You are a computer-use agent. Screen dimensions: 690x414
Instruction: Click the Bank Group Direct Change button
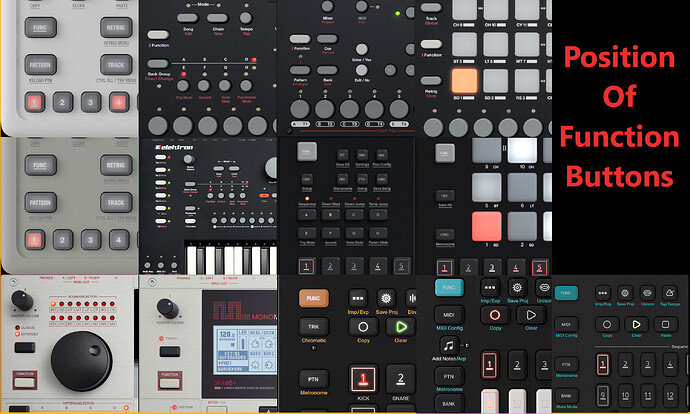pos(158,63)
